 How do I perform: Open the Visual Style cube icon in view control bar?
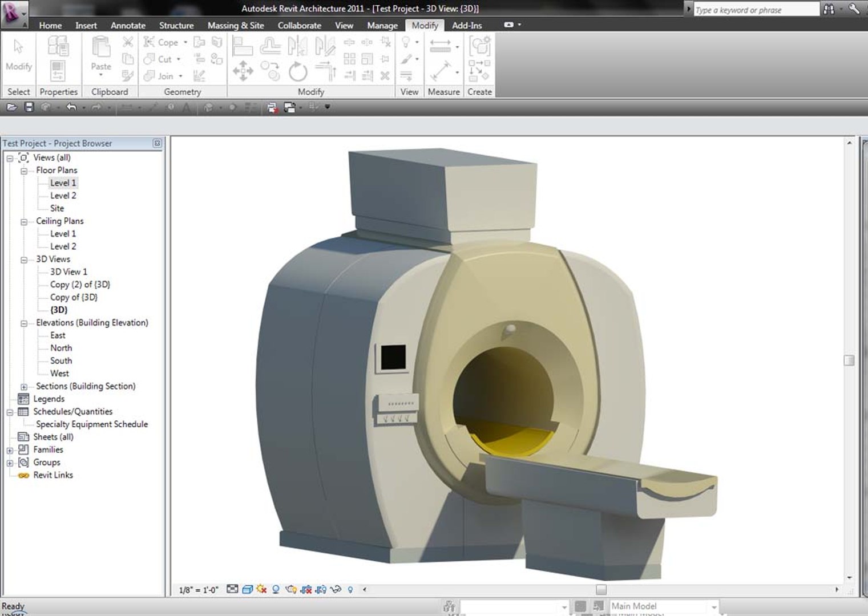pos(247,589)
